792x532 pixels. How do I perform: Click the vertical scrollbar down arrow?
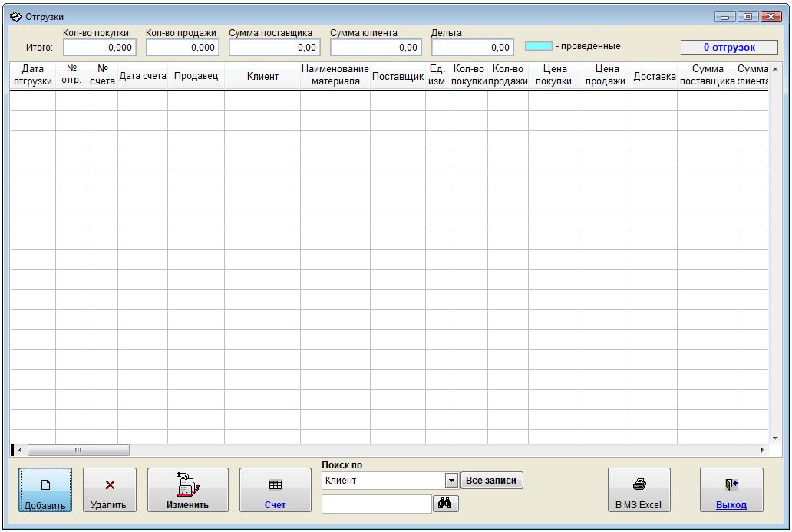click(775, 438)
